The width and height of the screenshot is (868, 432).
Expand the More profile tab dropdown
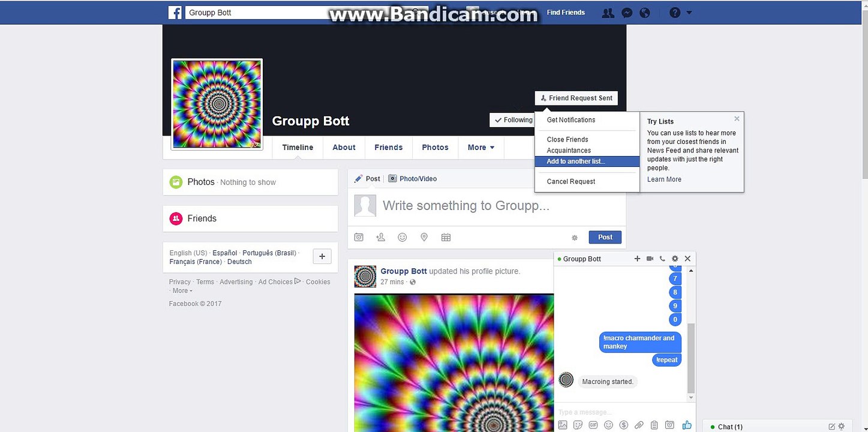click(481, 148)
